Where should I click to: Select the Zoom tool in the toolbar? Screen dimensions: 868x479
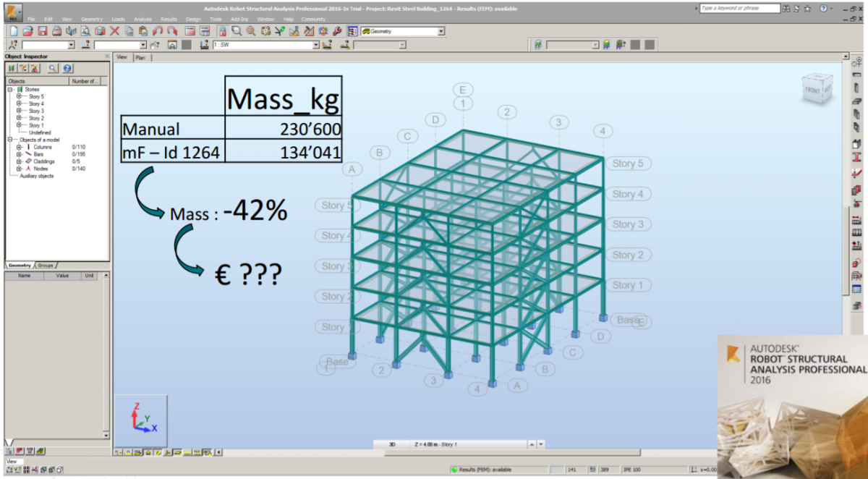(237, 31)
